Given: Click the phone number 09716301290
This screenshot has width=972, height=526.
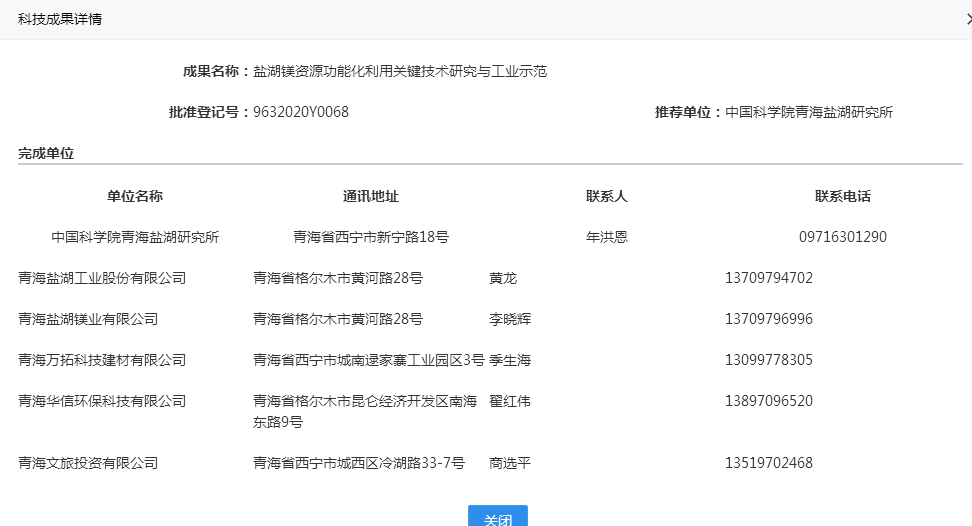Looking at the screenshot, I should (843, 237).
